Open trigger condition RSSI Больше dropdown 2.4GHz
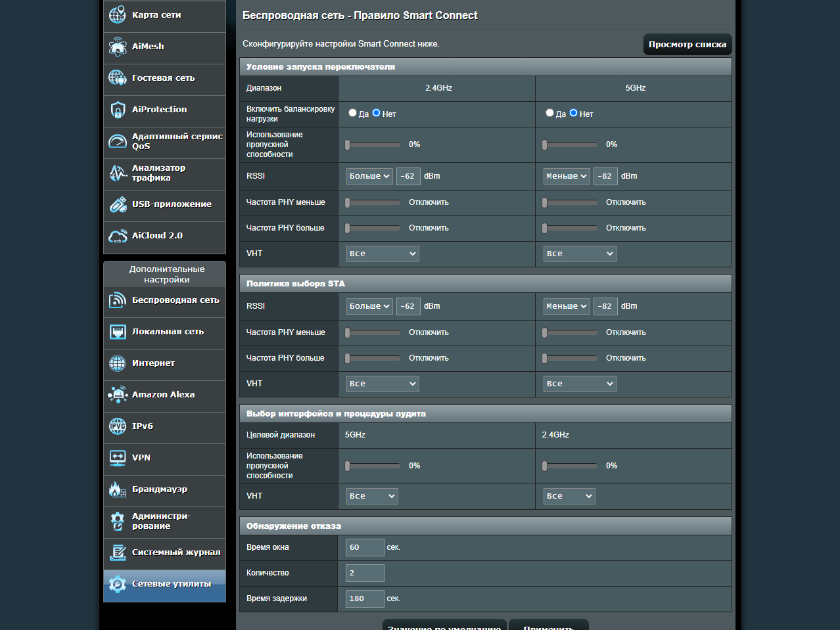Image resolution: width=840 pixels, height=630 pixels. (369, 176)
